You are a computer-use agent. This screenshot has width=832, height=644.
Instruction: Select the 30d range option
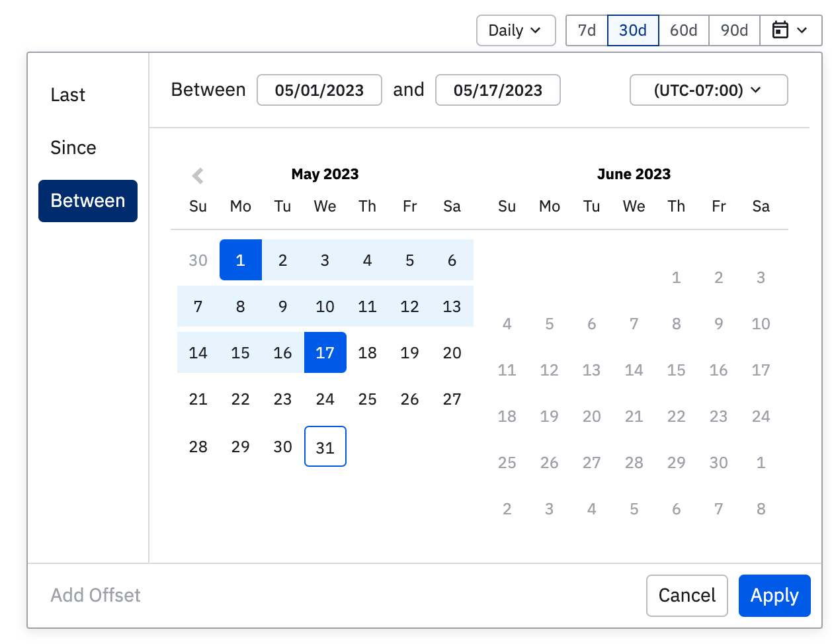pos(633,30)
